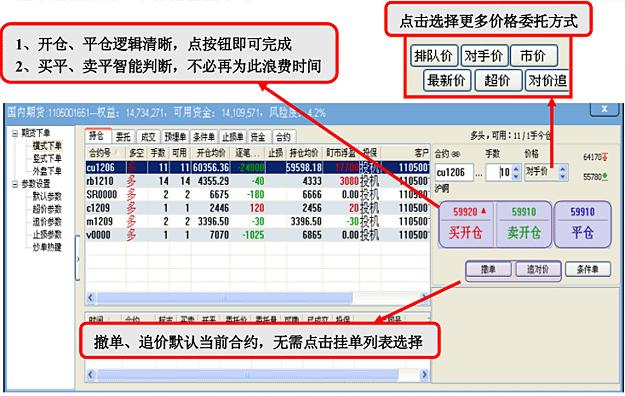Increase 手数 quantity with up arrow
The width and height of the screenshot is (625, 396).
(x=516, y=169)
